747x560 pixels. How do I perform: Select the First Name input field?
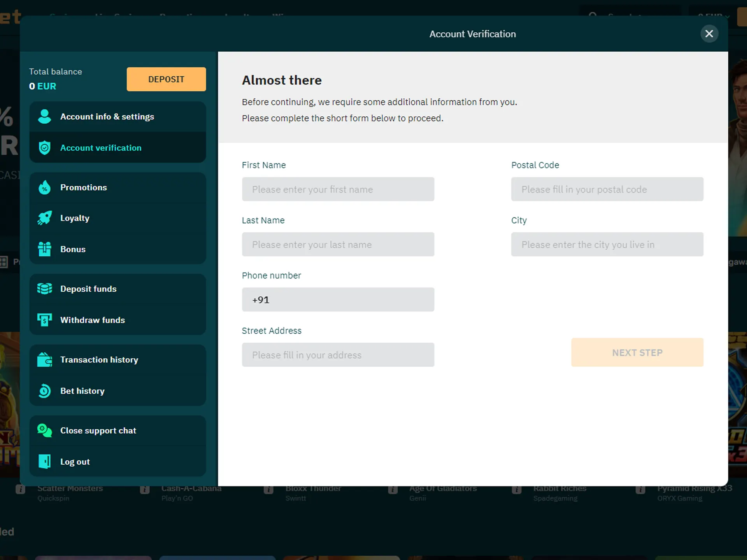pyautogui.click(x=338, y=189)
